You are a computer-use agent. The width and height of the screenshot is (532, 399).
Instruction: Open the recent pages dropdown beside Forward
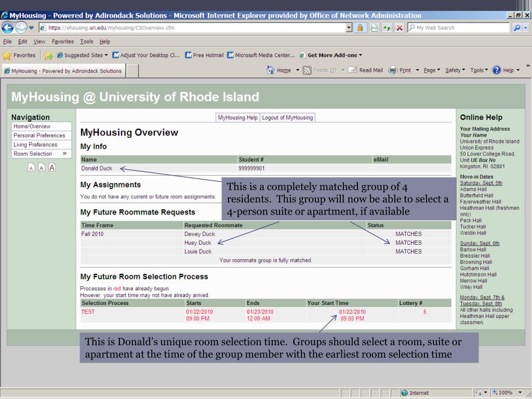[31, 28]
